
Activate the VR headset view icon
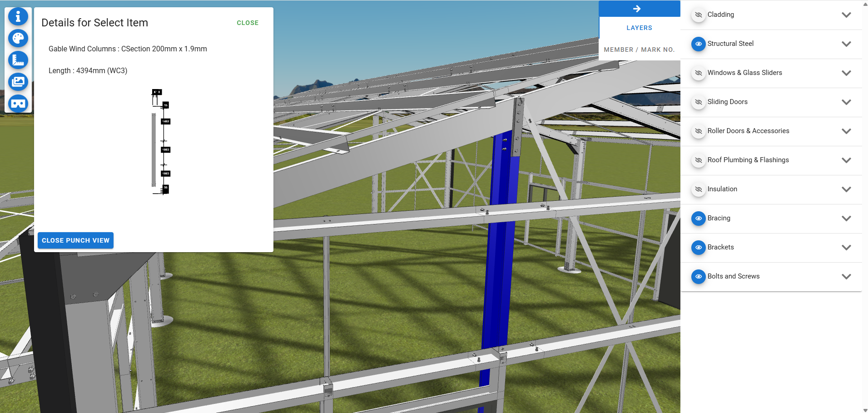point(18,104)
